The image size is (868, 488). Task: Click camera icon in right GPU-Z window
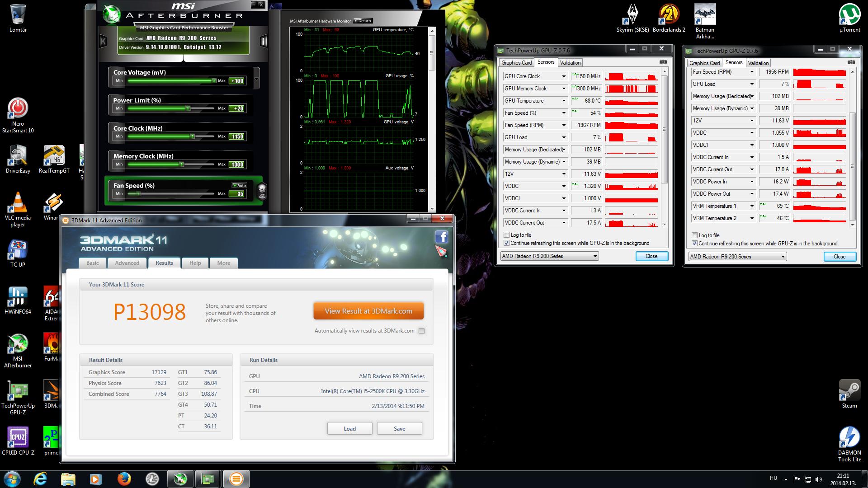pos(851,62)
